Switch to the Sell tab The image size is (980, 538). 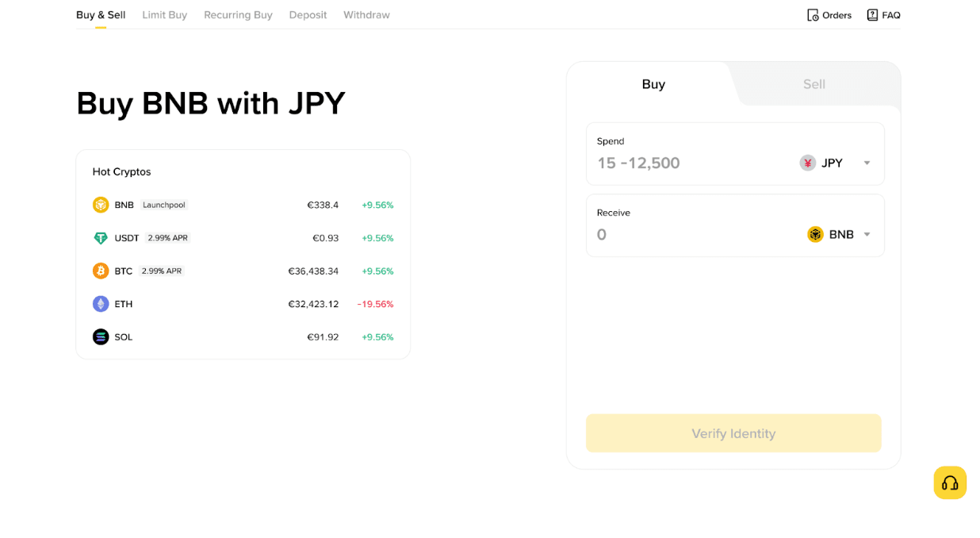coord(814,84)
